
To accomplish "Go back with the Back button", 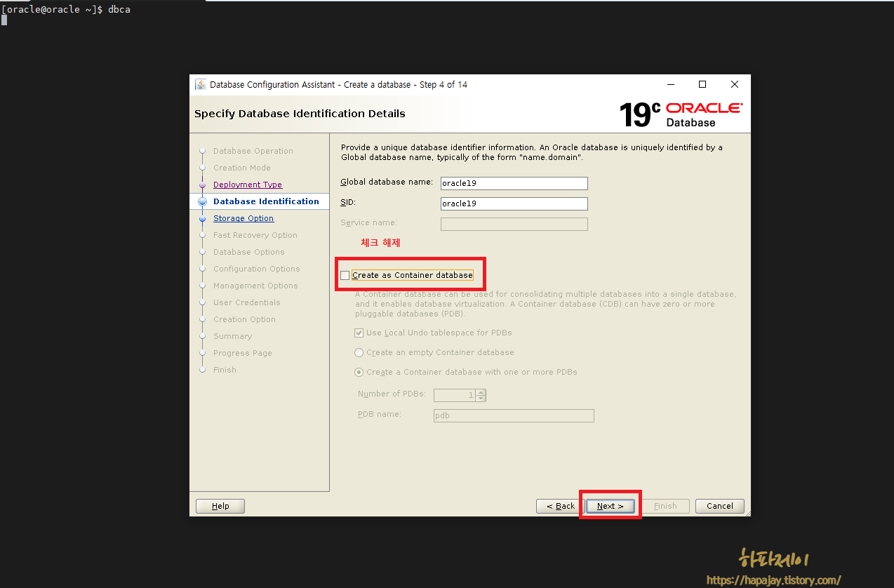I will tap(560, 506).
